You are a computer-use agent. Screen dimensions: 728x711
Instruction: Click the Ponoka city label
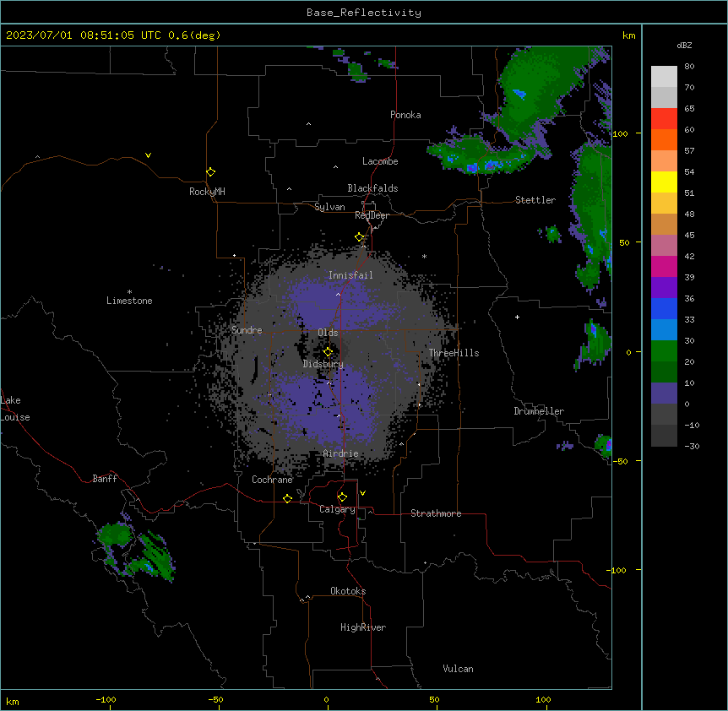405,115
